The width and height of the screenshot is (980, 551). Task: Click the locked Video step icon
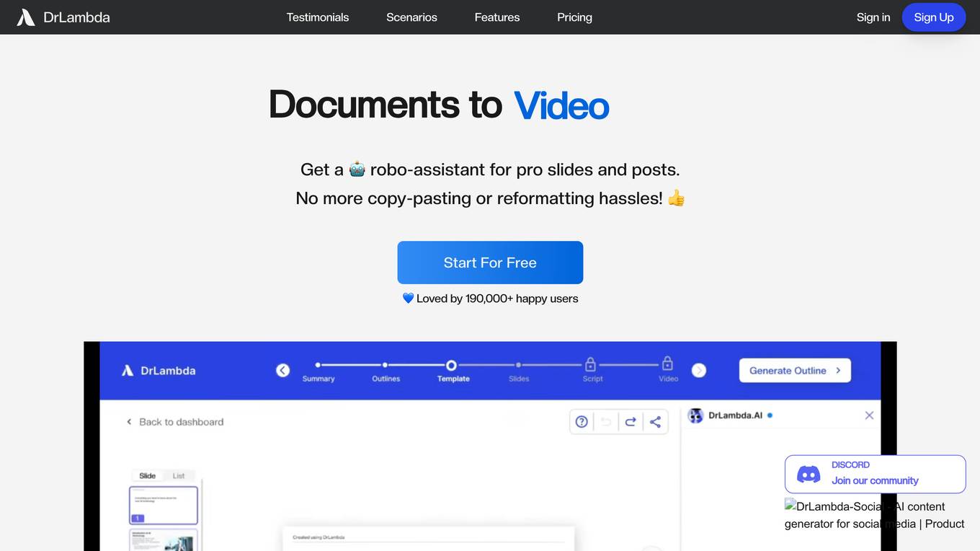667,363
